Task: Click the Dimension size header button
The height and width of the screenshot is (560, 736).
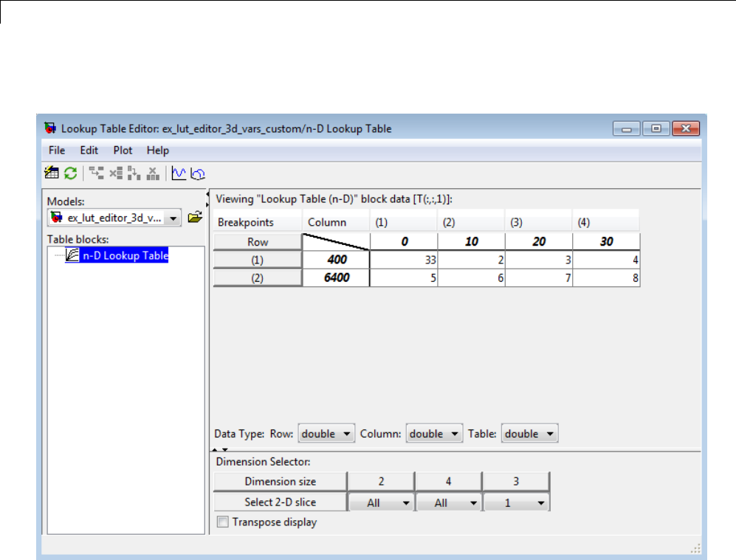Action: [281, 481]
